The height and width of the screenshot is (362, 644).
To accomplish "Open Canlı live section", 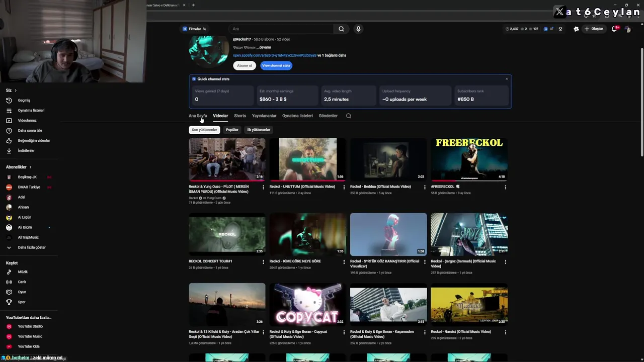I will tap(22, 282).
